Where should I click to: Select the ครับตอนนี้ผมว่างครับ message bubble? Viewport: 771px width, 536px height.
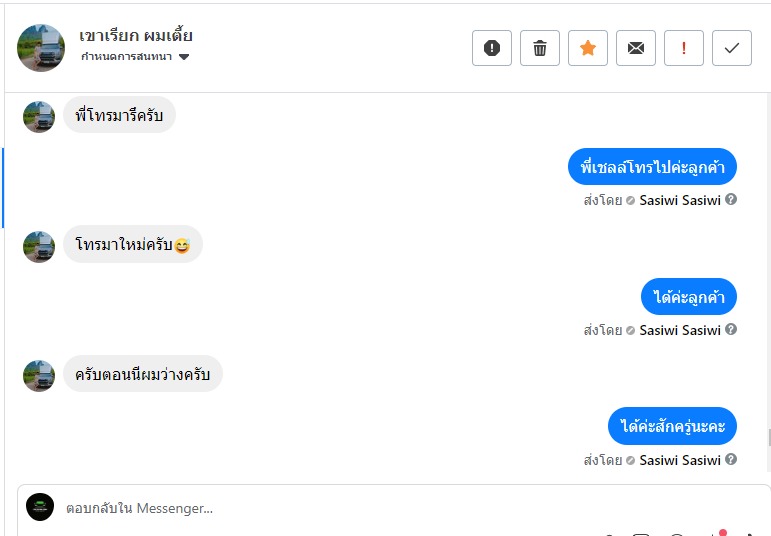tap(142, 375)
